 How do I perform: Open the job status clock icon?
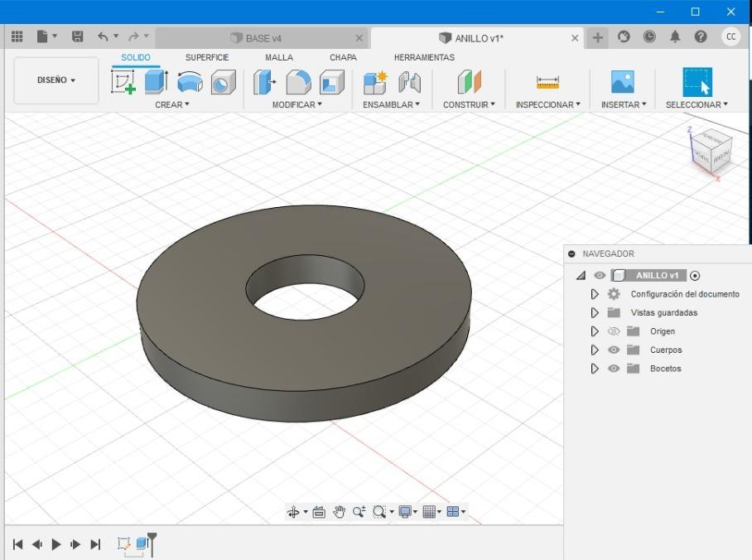coord(649,36)
